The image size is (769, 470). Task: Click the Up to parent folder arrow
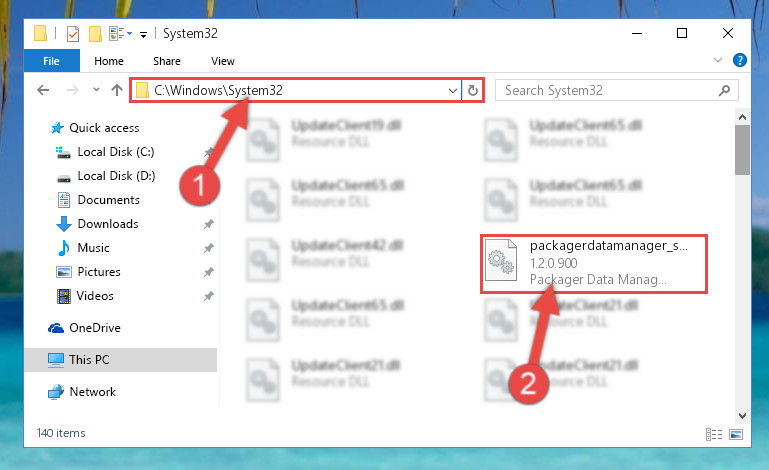117,90
